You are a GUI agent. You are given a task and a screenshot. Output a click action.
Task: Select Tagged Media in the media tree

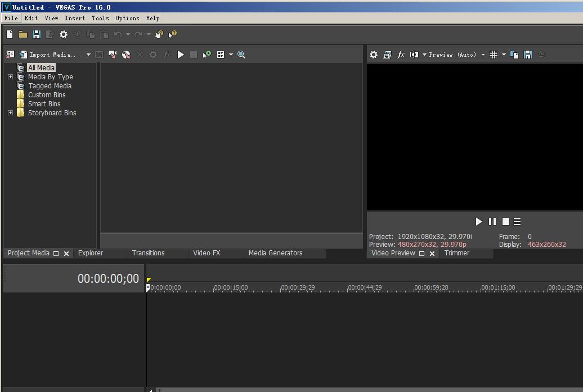pos(50,86)
